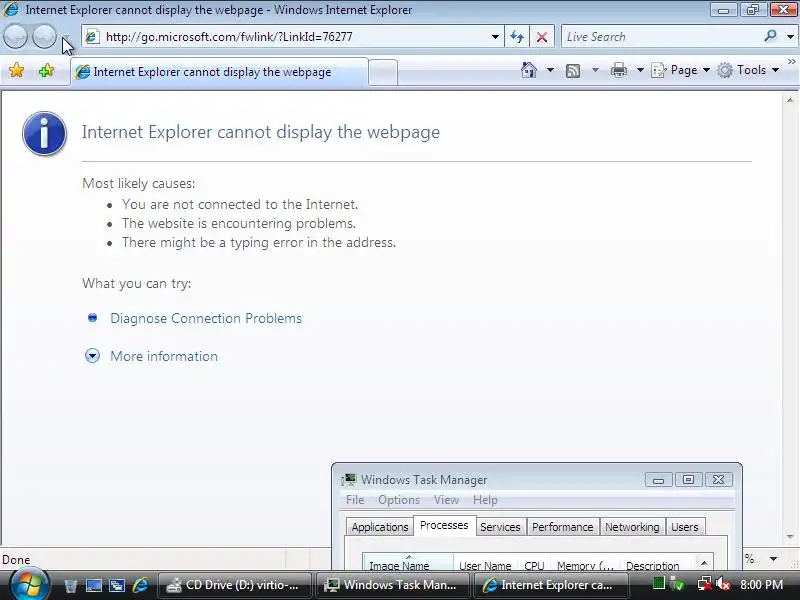Image resolution: width=800 pixels, height=600 pixels.
Task: Open a new blank browser tab
Action: click(x=383, y=72)
